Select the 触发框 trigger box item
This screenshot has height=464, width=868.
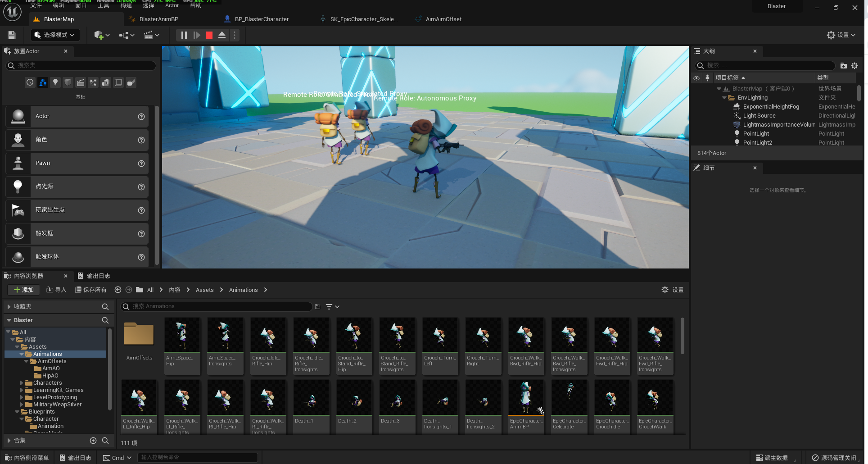[x=77, y=233]
